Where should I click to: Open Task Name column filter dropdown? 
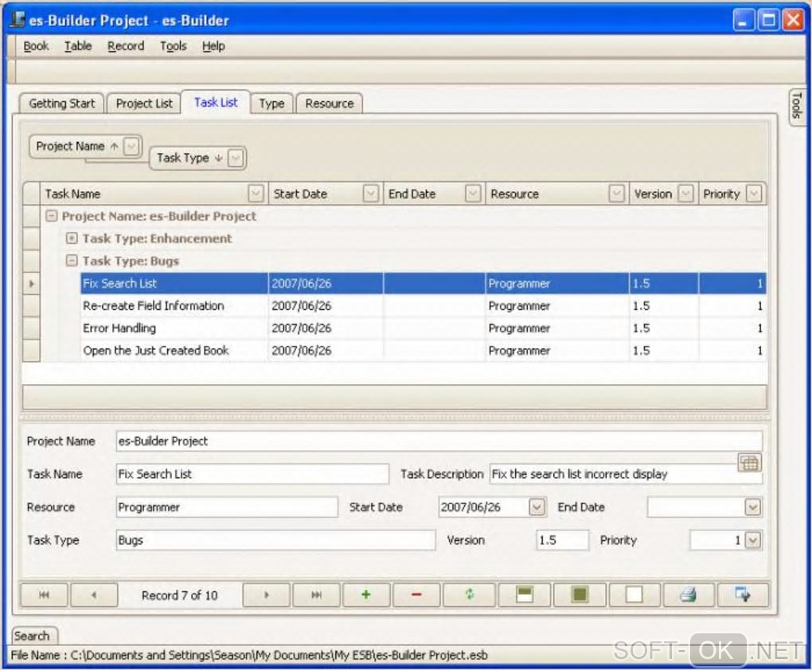click(256, 194)
